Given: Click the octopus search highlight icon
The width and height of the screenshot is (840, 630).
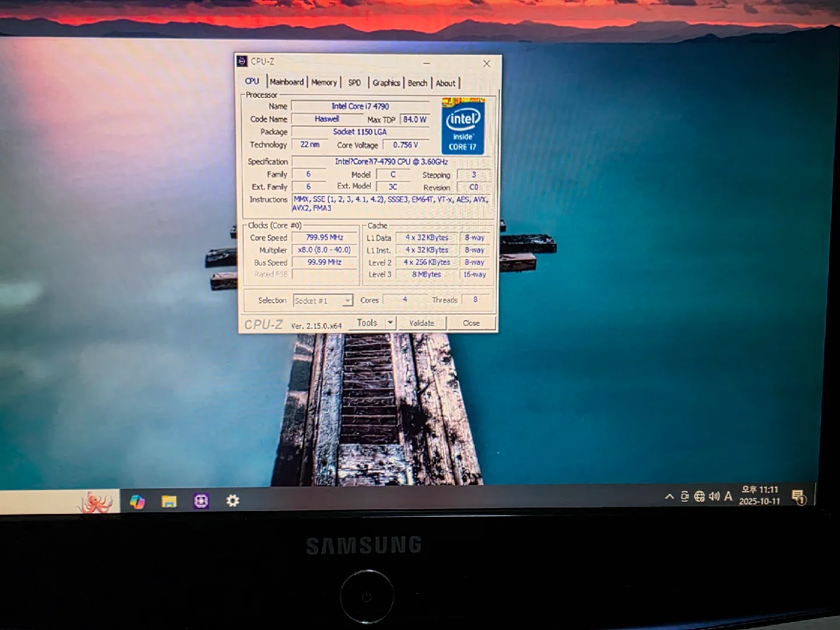Looking at the screenshot, I should pyautogui.click(x=96, y=502).
